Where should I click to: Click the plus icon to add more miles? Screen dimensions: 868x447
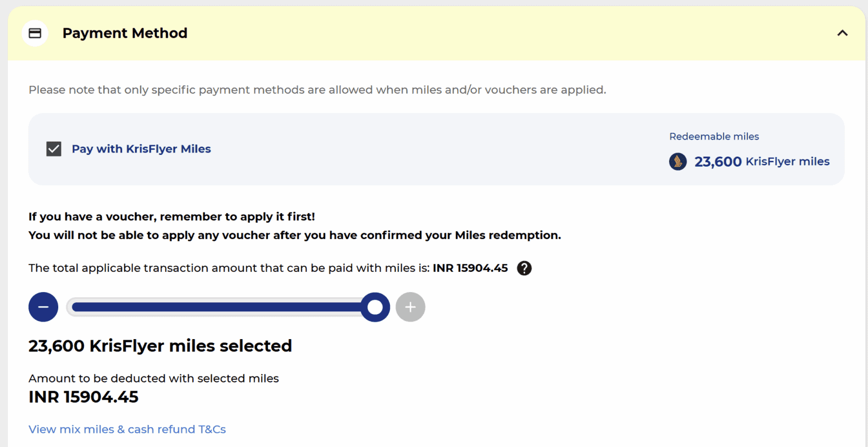(410, 307)
